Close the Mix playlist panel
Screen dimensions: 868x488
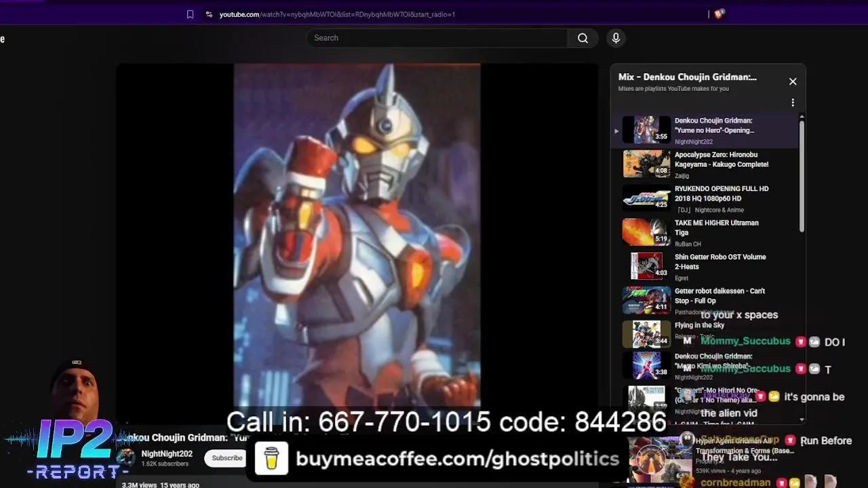tap(793, 81)
